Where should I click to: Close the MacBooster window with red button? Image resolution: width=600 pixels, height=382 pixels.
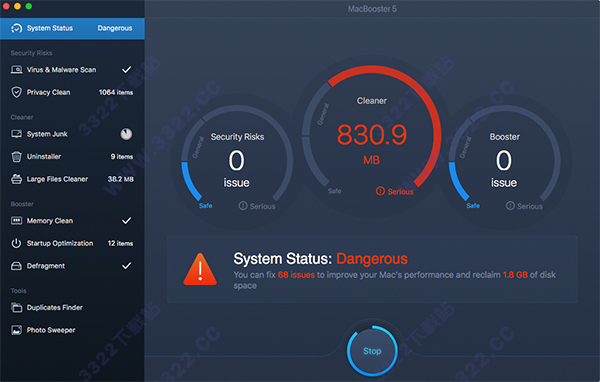pyautogui.click(x=6, y=6)
